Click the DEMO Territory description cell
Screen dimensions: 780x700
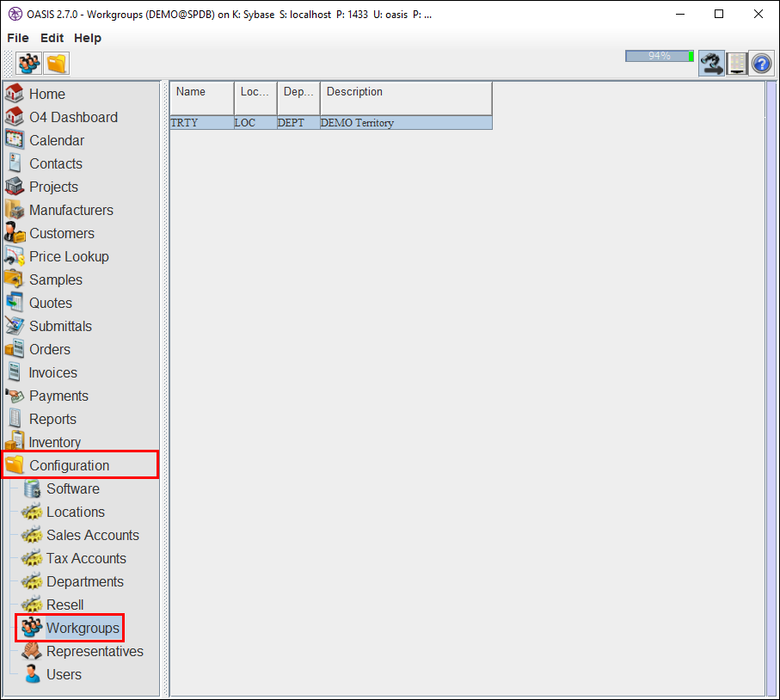tap(406, 123)
